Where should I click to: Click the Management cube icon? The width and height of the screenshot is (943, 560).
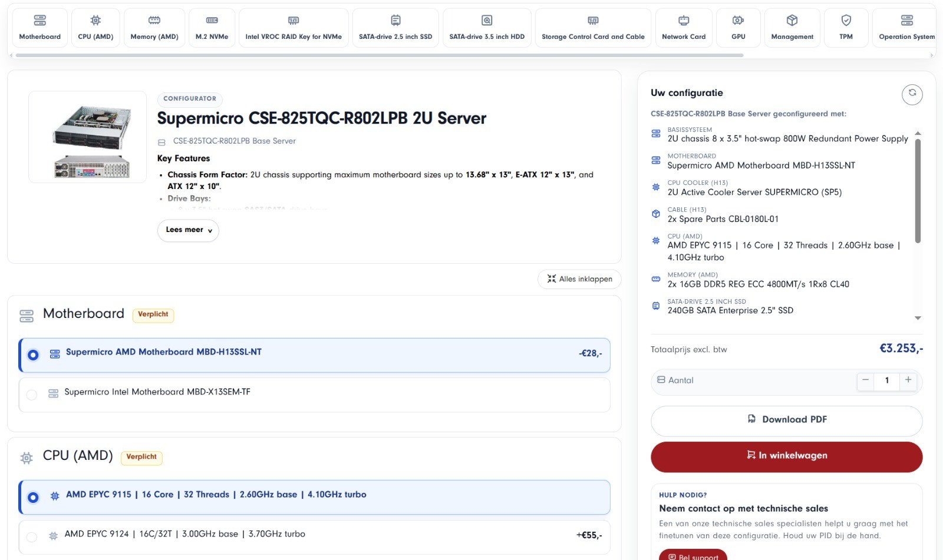(x=792, y=21)
